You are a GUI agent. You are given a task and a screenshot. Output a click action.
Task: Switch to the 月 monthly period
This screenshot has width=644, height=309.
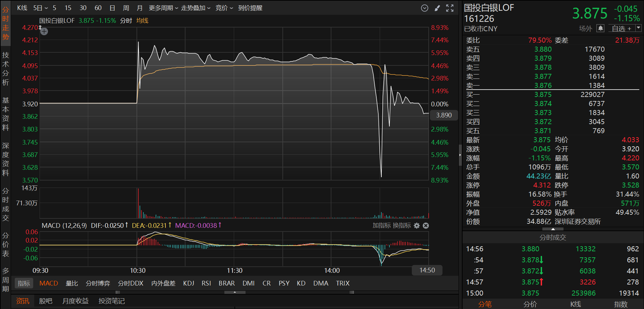pos(140,8)
